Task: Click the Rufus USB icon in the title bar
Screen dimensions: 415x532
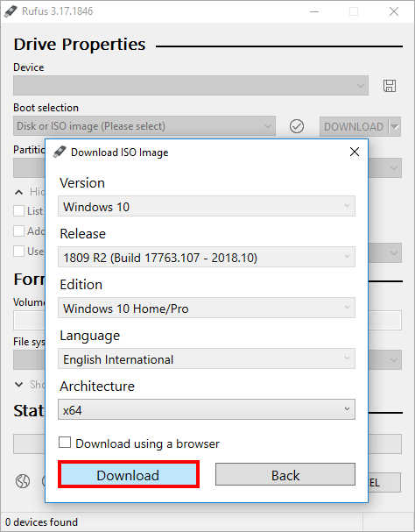Action: point(11,11)
